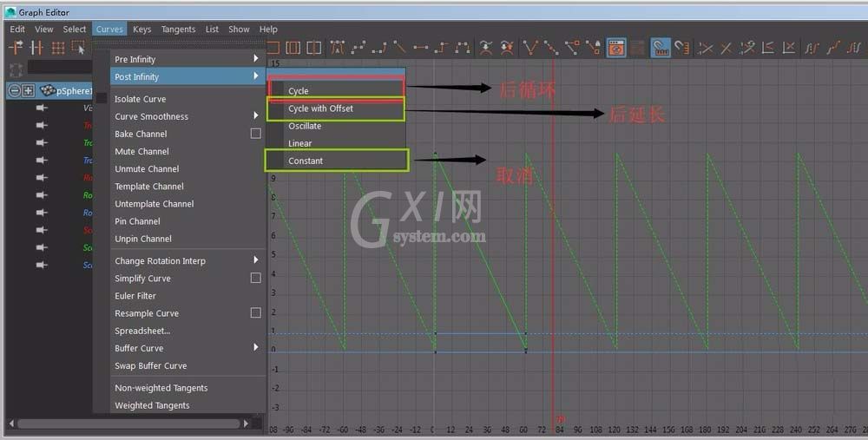Open the Keys menu
The height and width of the screenshot is (440, 868).
[x=141, y=29]
